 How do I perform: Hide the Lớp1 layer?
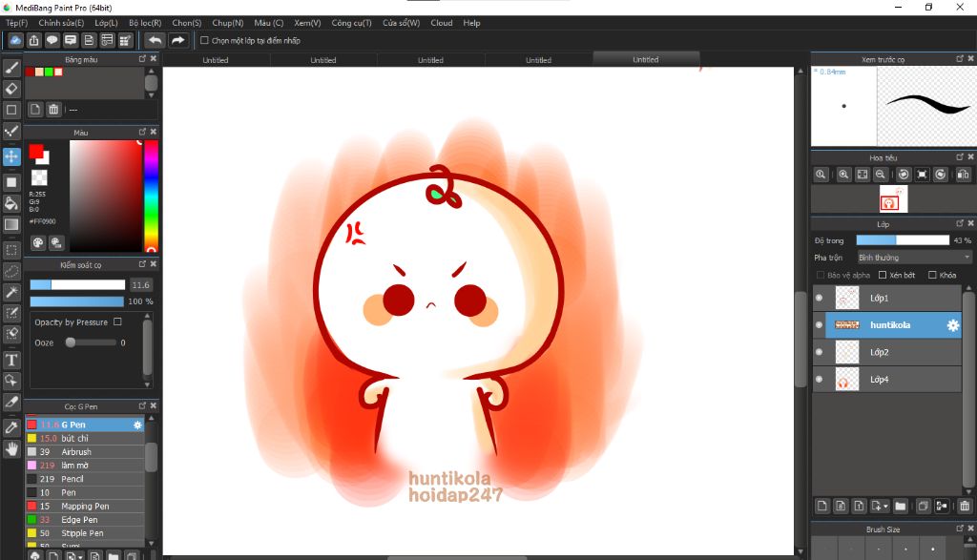[x=820, y=298]
